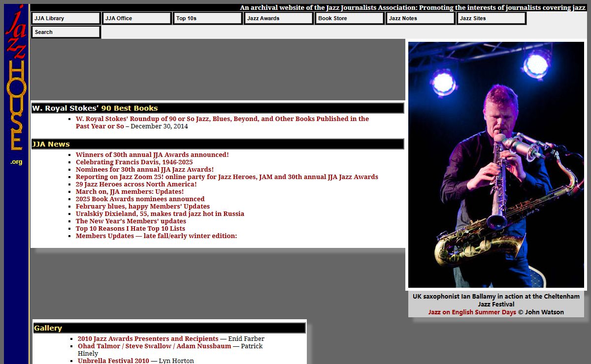Open The New Year's Members' updates link
This screenshot has width=591, height=364.
131,221
